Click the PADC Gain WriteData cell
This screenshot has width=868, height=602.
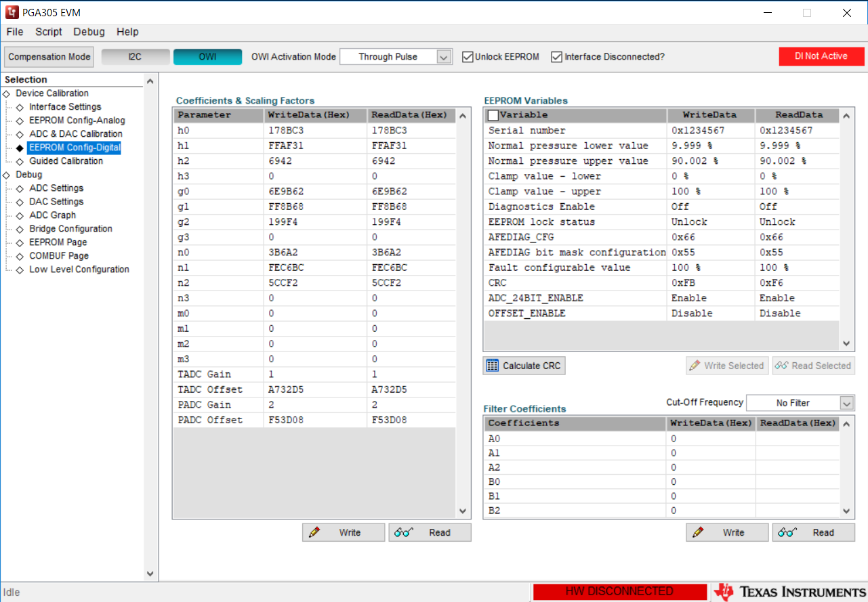[315, 405]
